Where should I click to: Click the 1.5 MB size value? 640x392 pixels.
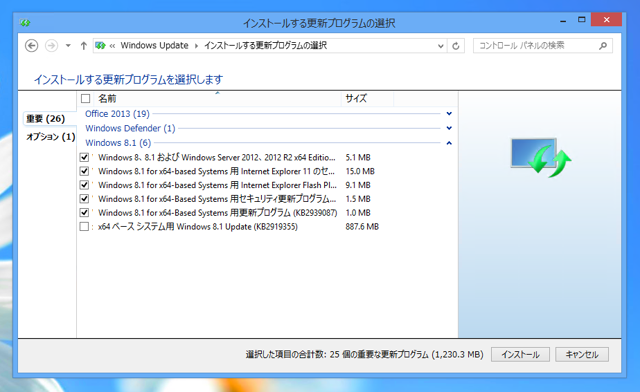click(x=358, y=199)
